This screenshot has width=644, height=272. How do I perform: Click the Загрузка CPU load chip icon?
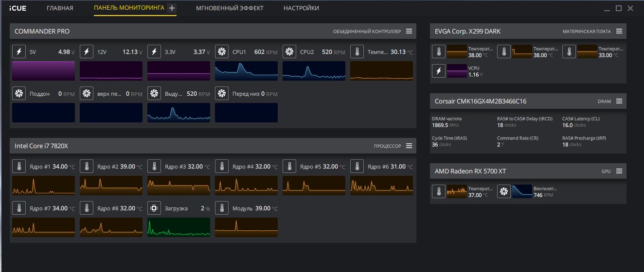click(154, 208)
